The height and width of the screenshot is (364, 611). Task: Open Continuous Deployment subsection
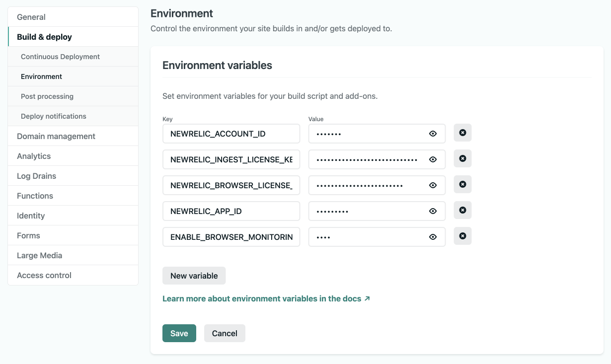pyautogui.click(x=60, y=57)
